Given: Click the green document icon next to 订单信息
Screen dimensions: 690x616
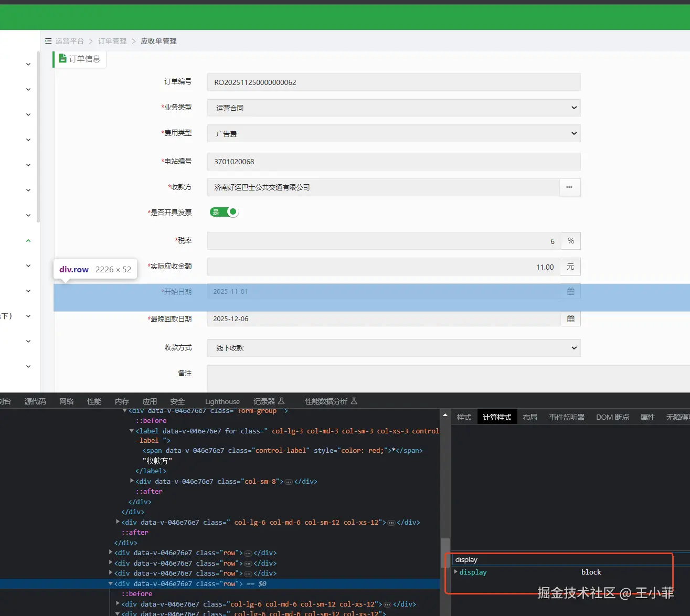Looking at the screenshot, I should click(x=62, y=58).
